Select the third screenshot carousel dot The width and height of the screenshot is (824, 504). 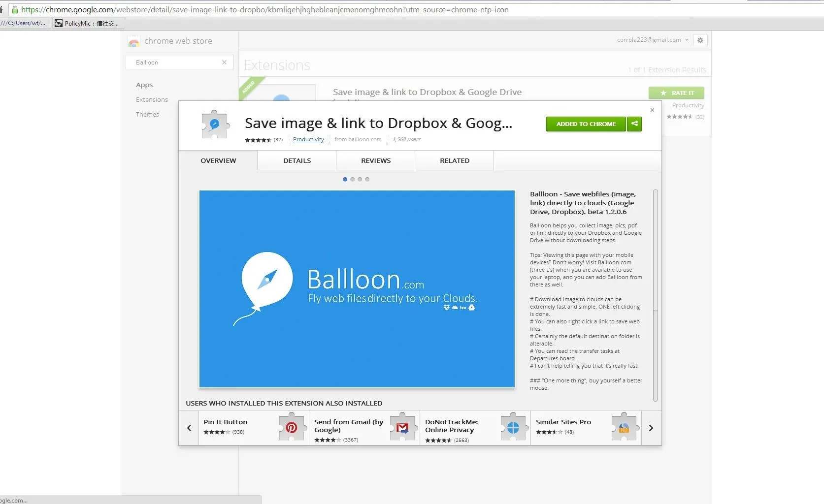point(360,179)
